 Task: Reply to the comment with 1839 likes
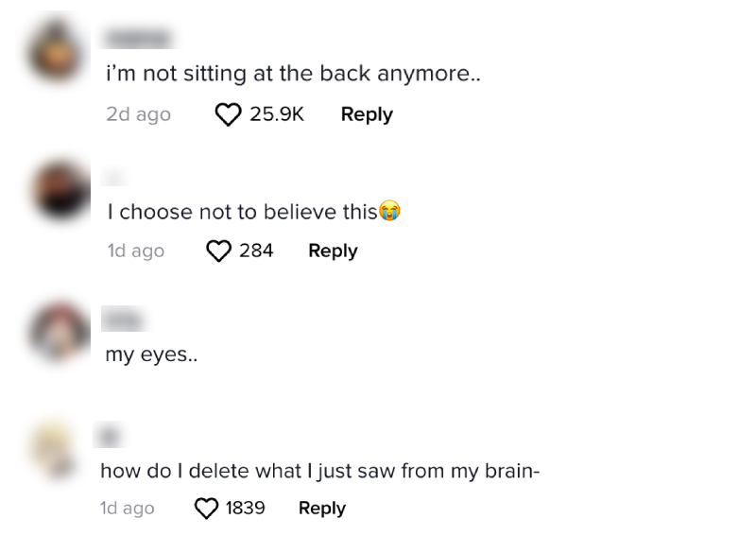tap(322, 508)
